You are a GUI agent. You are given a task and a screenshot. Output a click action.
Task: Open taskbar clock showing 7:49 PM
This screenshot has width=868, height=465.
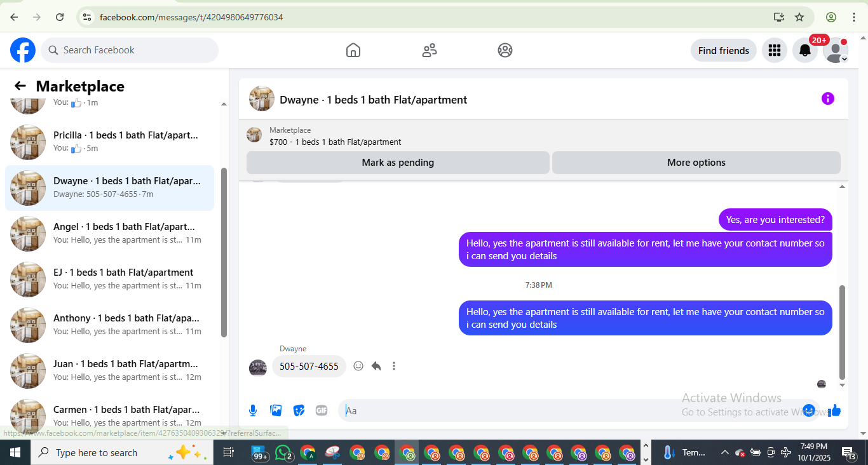tap(813, 452)
